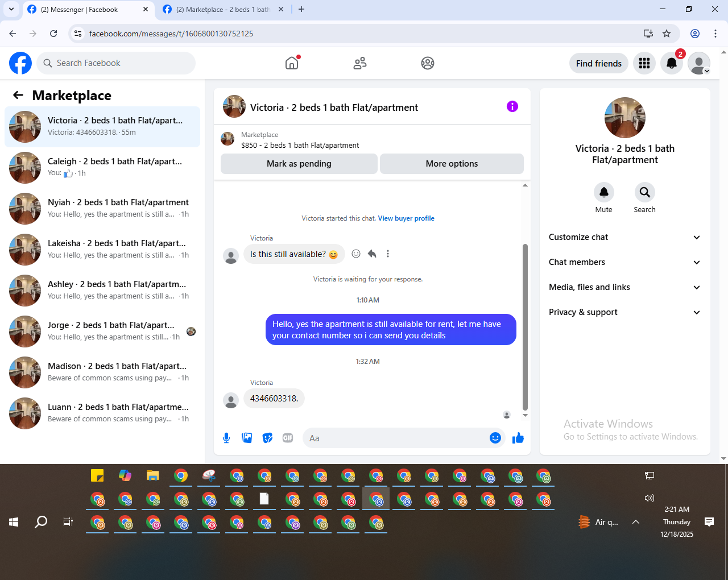Open chat with Madison

pos(102,372)
